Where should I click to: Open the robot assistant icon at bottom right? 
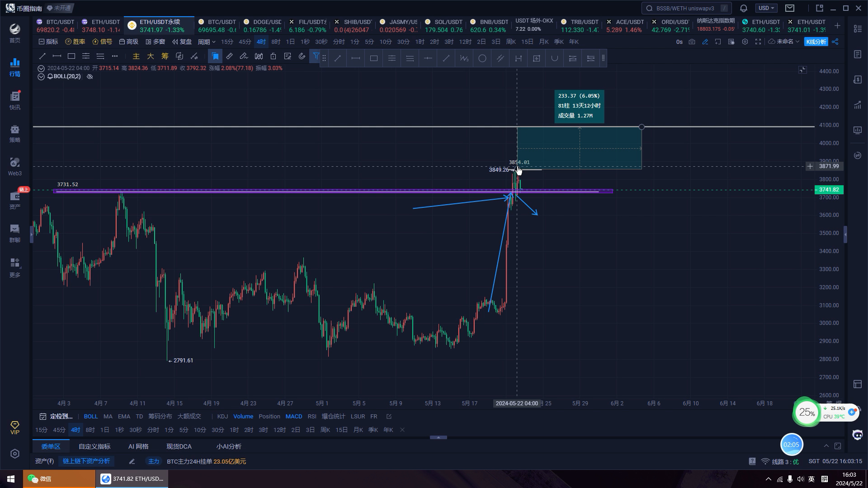click(858, 435)
